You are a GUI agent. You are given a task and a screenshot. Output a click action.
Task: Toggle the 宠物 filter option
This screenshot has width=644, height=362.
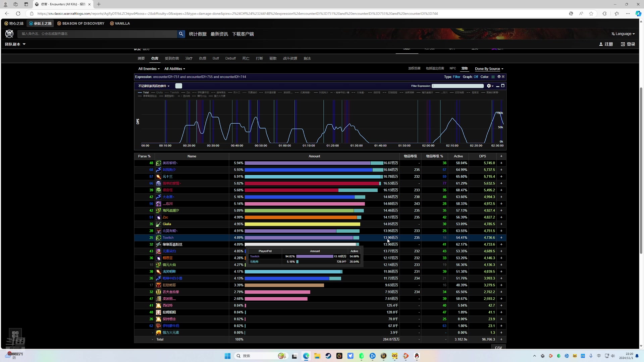(x=465, y=68)
